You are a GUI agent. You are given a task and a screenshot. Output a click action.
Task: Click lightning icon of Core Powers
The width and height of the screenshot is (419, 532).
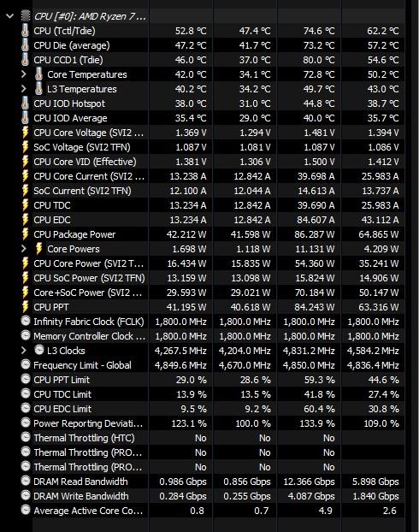click(38, 249)
